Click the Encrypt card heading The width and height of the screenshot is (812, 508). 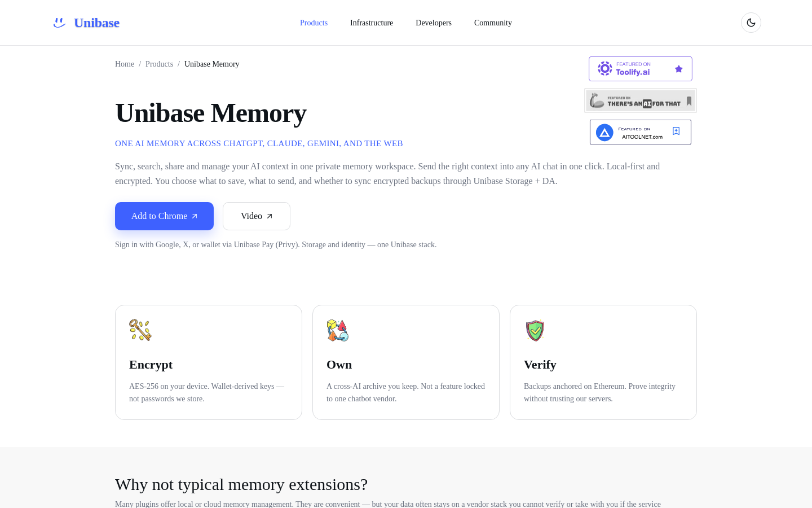coord(151,365)
